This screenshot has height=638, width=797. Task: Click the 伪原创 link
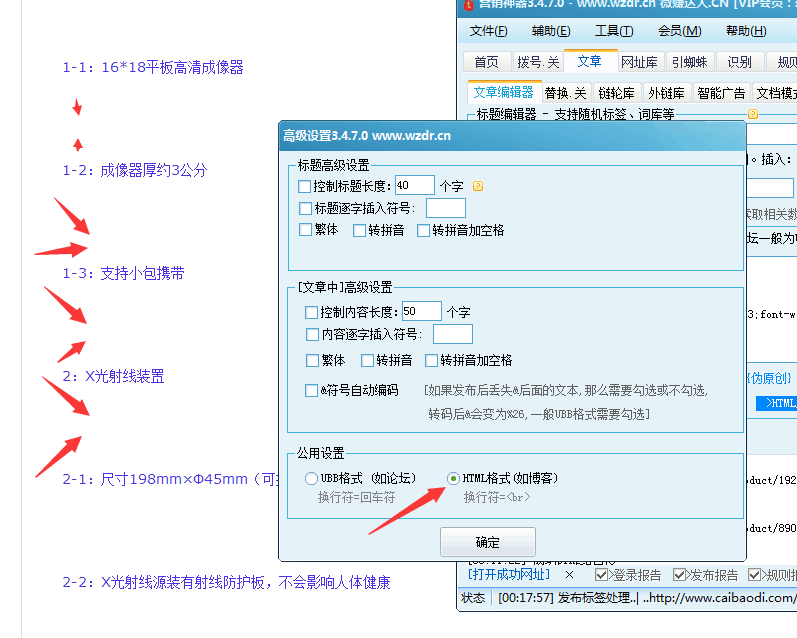tap(769, 378)
